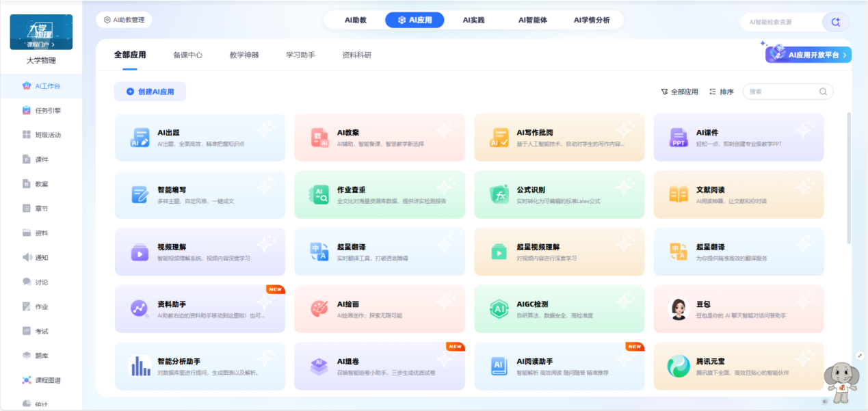Click the 文献阅读 book icon
Screen dimensions: 868x411
(679, 195)
